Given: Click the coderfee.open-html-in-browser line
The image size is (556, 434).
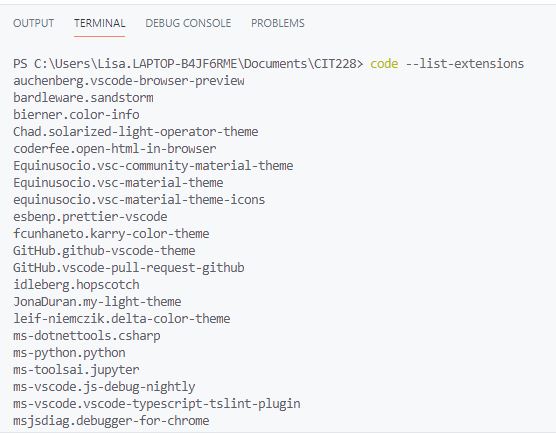Looking at the screenshot, I should (x=115, y=149).
